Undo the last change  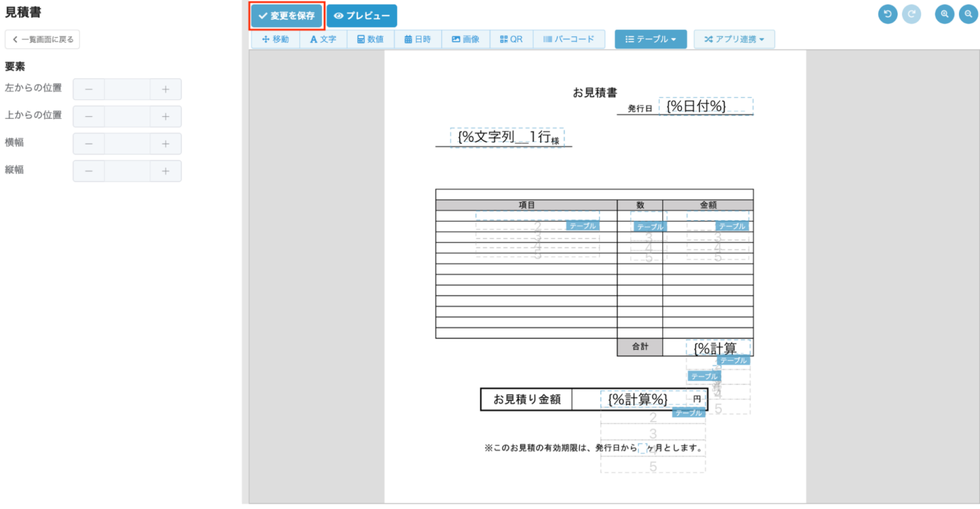point(887,14)
